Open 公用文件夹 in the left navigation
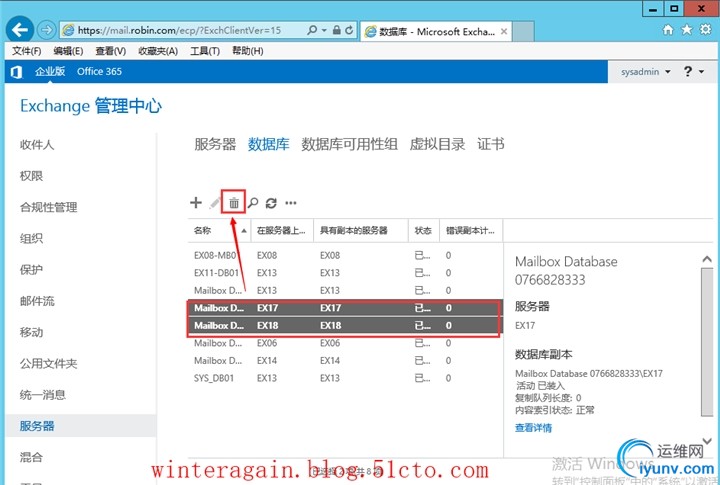Viewport: 720px width, 485px height. 48,363
